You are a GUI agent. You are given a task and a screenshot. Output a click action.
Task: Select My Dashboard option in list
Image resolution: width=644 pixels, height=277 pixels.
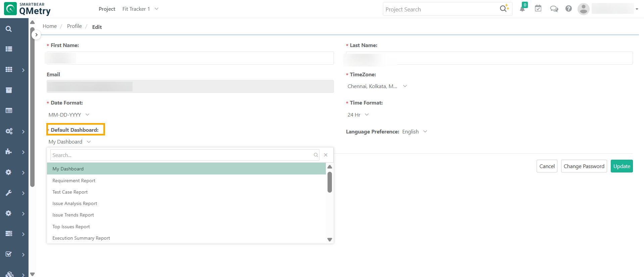[x=186, y=169]
